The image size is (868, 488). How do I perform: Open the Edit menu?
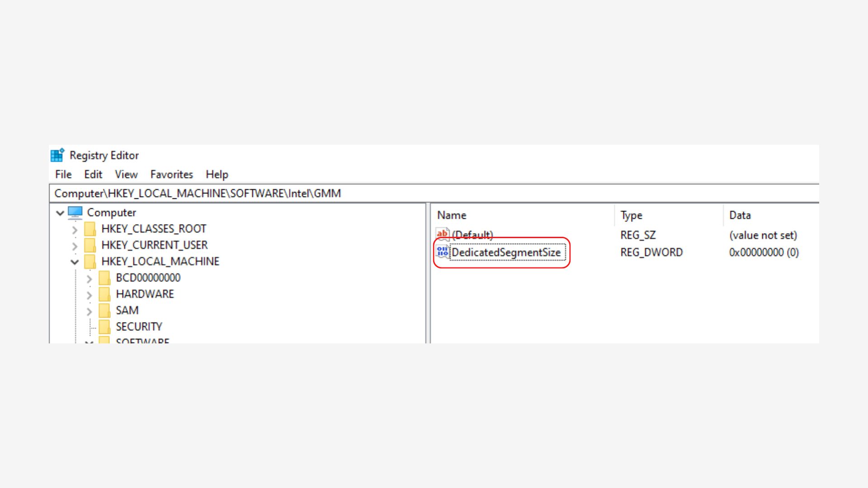[x=93, y=174]
